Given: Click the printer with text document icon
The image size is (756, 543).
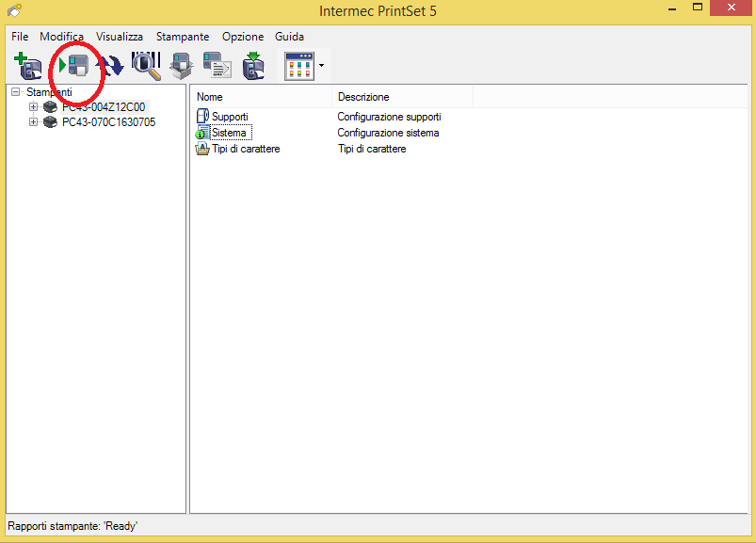Looking at the screenshot, I should tap(217, 66).
